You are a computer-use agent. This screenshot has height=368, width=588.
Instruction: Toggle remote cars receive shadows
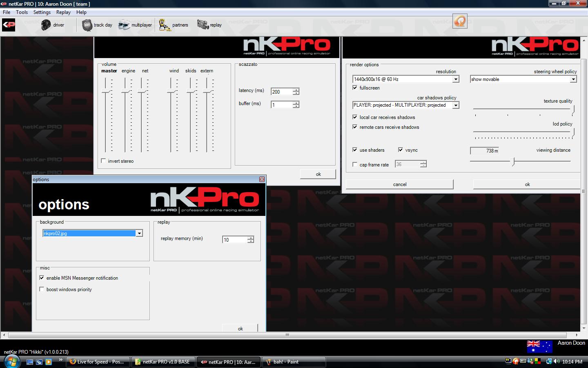(x=355, y=127)
